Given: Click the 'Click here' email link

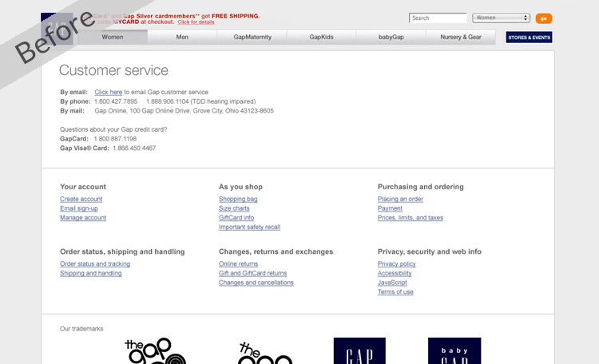Looking at the screenshot, I should [109, 92].
